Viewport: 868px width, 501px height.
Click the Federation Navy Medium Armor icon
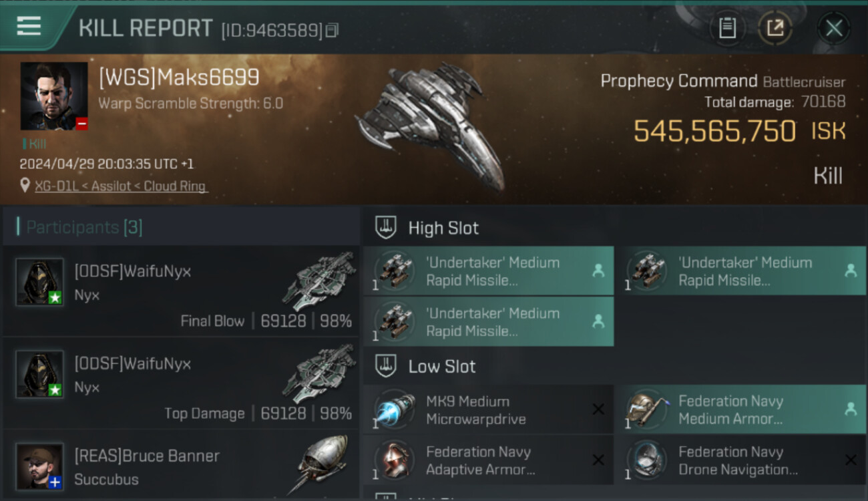point(647,410)
